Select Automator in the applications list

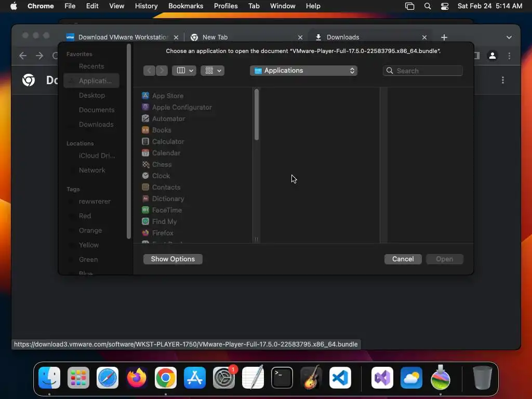[164, 119]
